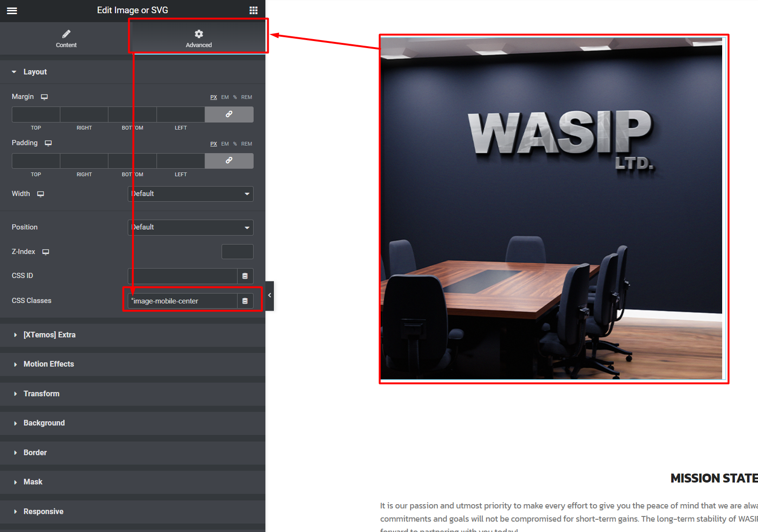The width and height of the screenshot is (758, 532).
Task: Expand the Responsive section
Action: coord(132,511)
